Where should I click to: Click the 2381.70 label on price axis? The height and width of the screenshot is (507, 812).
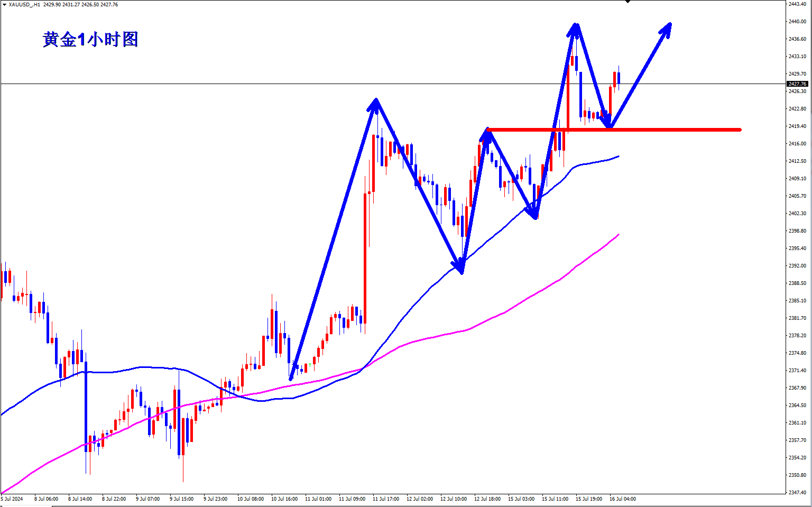tap(797, 318)
